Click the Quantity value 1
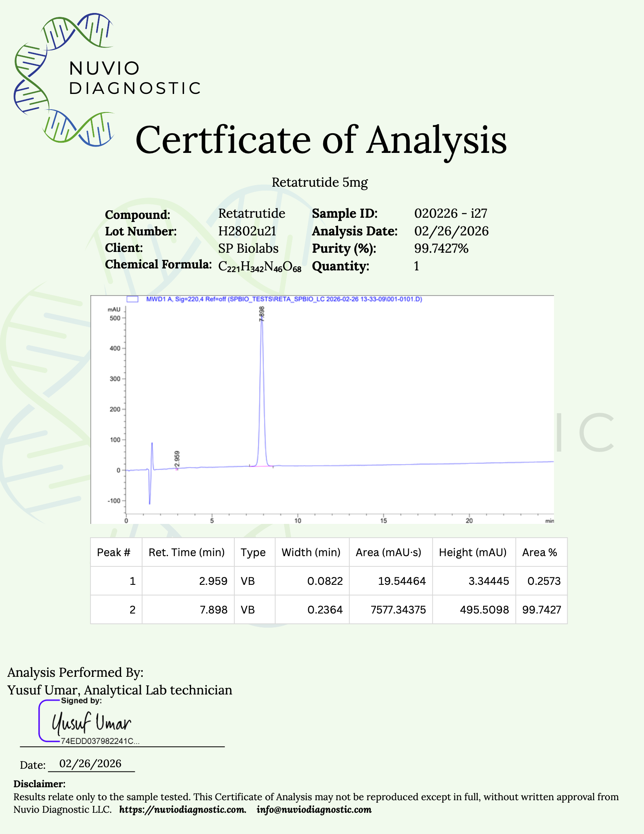This screenshot has height=834, width=644. 416,266
